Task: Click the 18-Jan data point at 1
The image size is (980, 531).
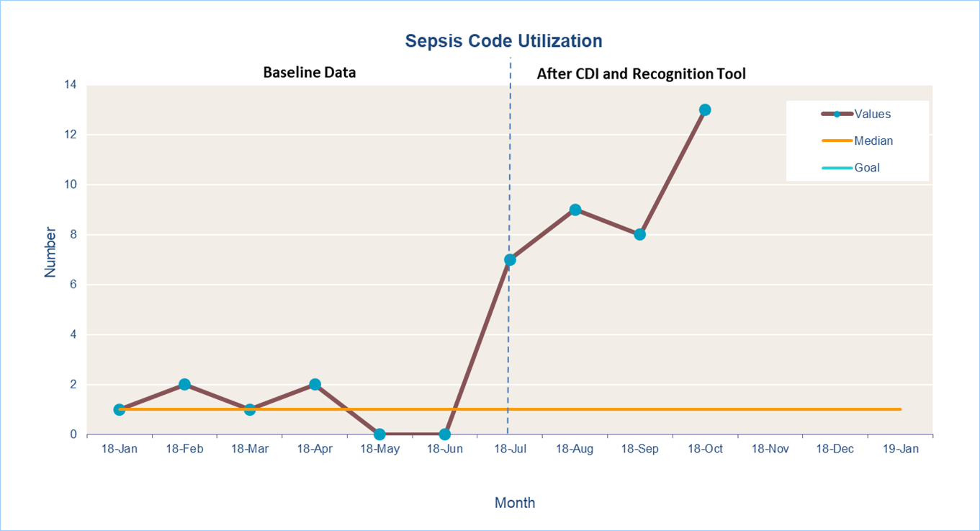Action: (120, 409)
